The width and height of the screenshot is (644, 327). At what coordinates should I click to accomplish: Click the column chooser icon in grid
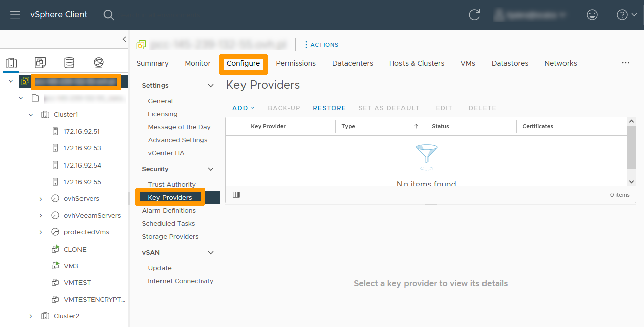[236, 195]
